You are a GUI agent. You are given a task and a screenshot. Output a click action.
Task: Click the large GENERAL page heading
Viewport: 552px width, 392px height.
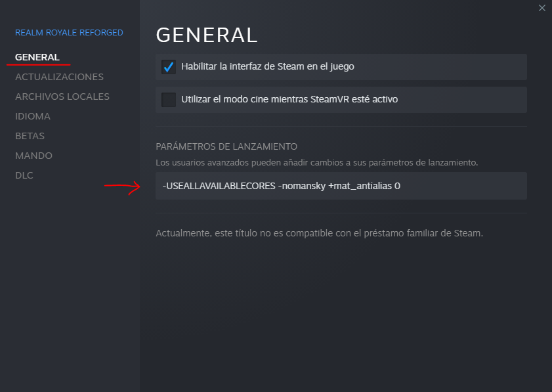[206, 34]
